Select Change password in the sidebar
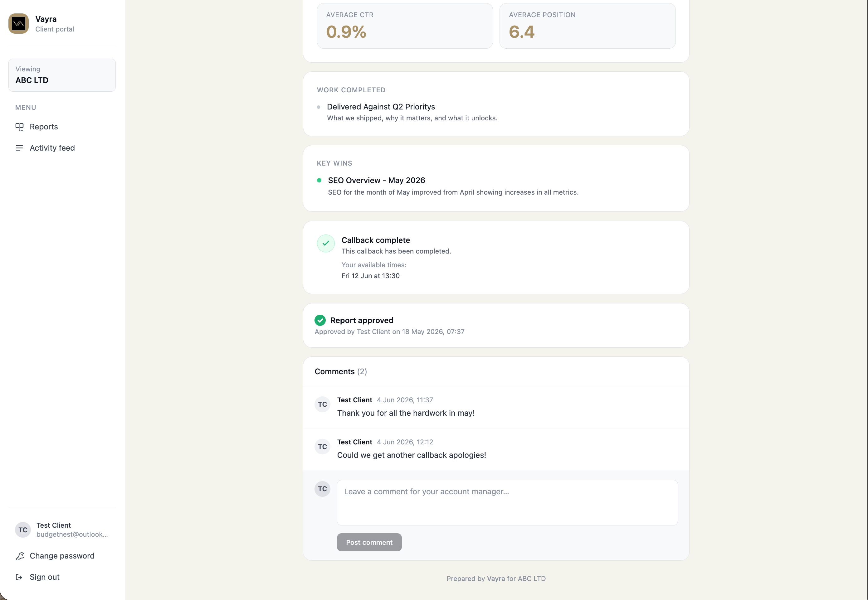 62,556
